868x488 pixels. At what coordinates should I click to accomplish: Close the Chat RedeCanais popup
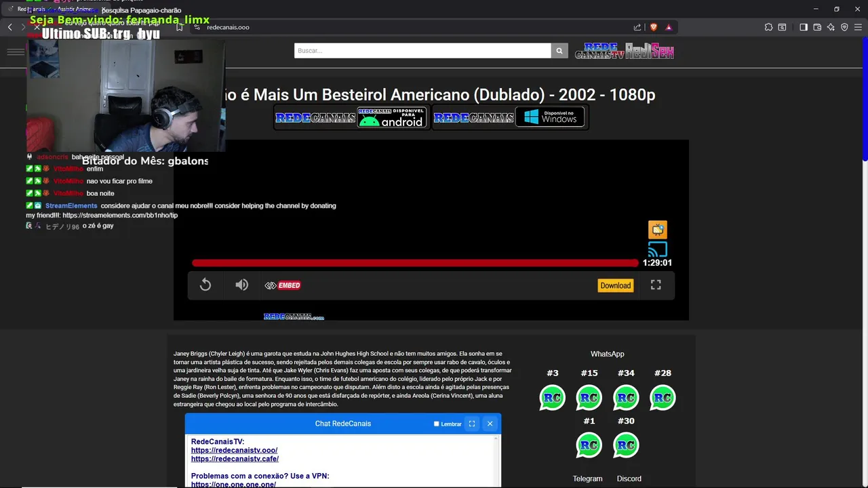(x=490, y=424)
